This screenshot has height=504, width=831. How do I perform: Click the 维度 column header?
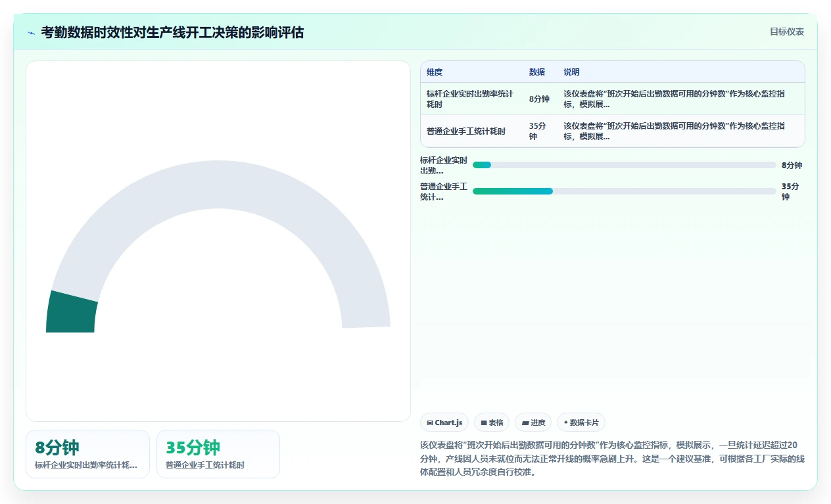(x=435, y=72)
